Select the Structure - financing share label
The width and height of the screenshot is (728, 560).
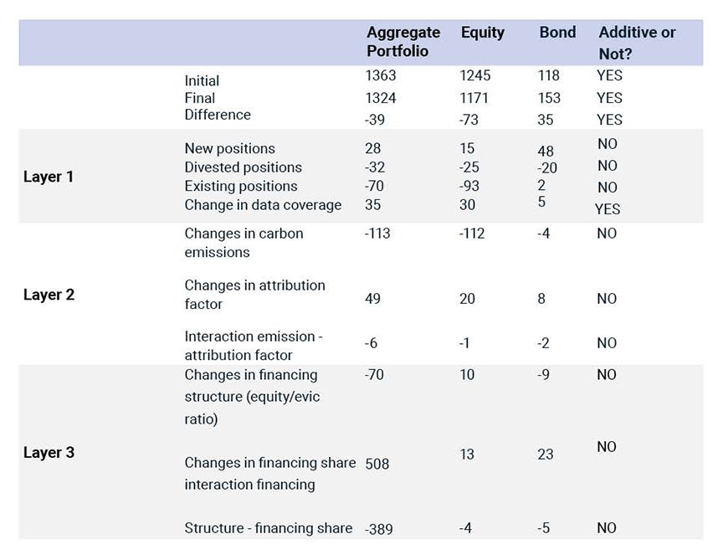pos(268,528)
